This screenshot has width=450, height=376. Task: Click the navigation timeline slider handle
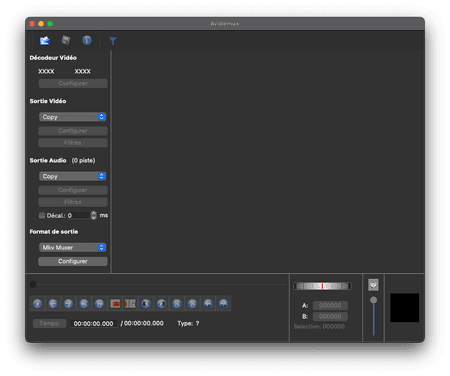[33, 285]
